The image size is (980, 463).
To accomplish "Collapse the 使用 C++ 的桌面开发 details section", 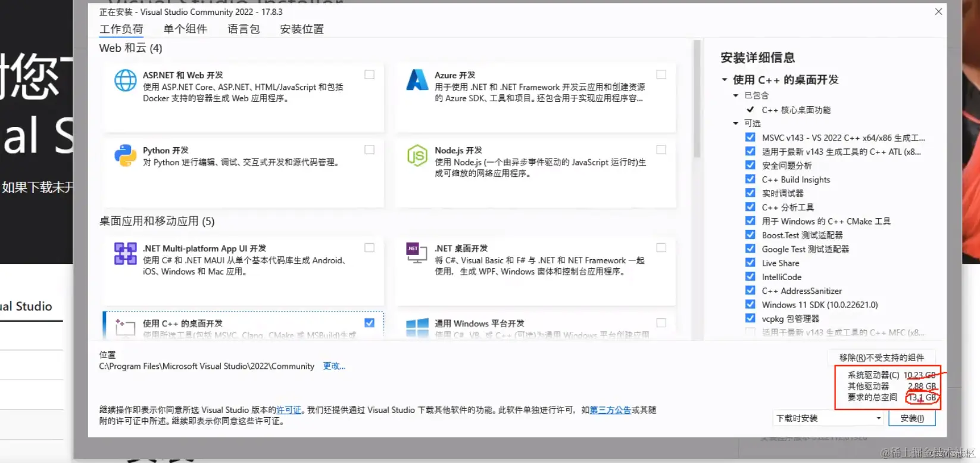I will [x=725, y=80].
